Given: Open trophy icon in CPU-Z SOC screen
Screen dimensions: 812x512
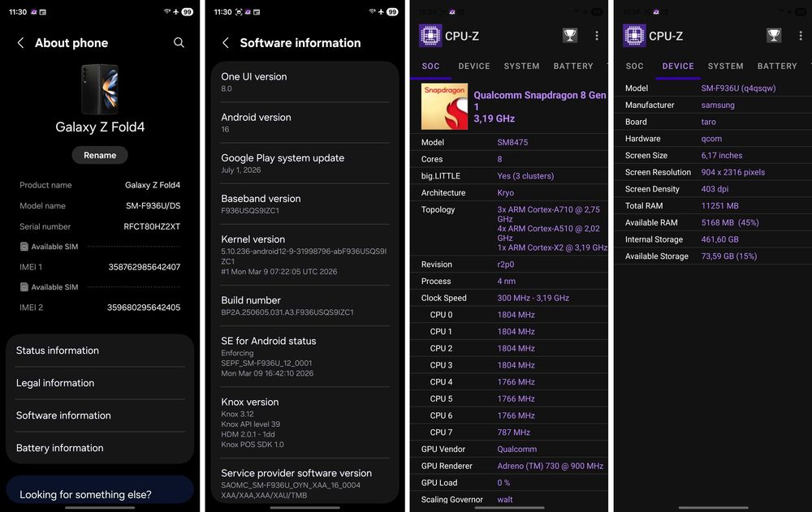Looking at the screenshot, I should click(570, 36).
